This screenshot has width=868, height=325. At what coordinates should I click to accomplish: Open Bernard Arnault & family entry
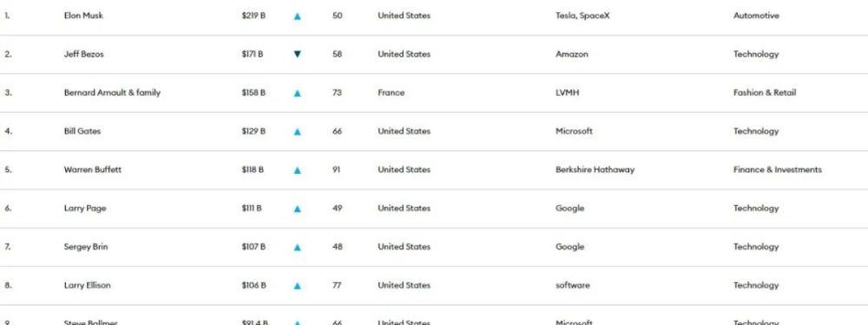point(112,93)
